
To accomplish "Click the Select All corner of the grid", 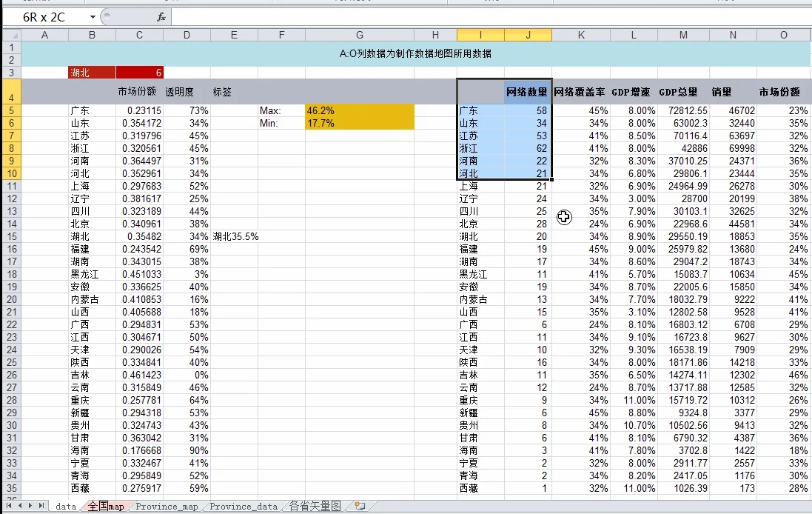I will coord(11,36).
